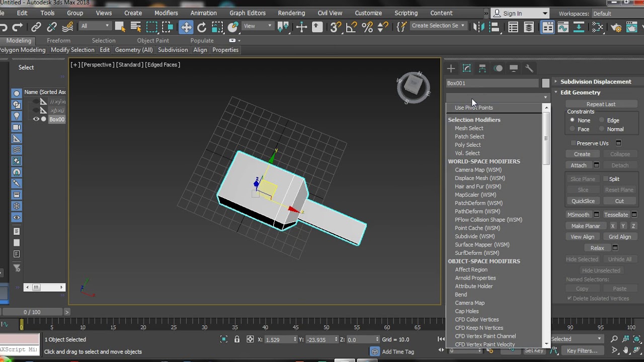Toggle the 3D Snaps icon
The width and height of the screenshot is (644, 362).
pos(336,27)
